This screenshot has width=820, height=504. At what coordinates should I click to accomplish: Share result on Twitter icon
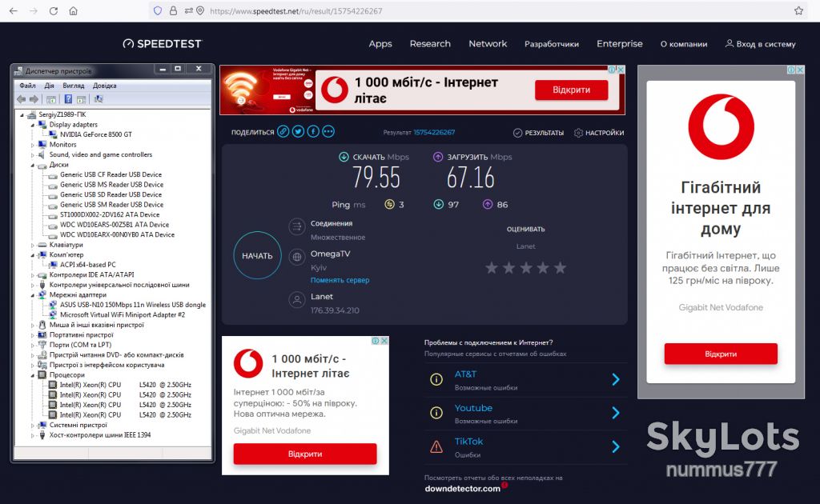[298, 132]
